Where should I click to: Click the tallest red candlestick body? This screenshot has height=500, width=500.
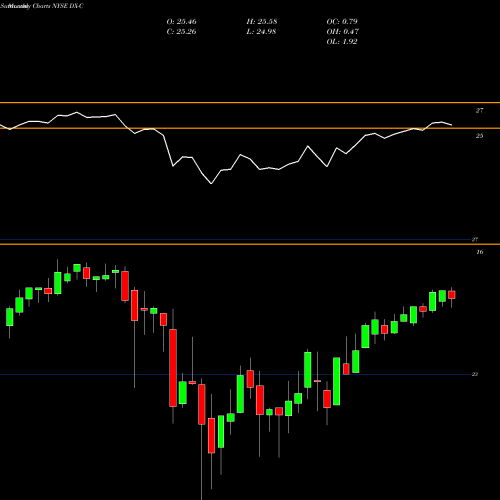click(x=173, y=368)
